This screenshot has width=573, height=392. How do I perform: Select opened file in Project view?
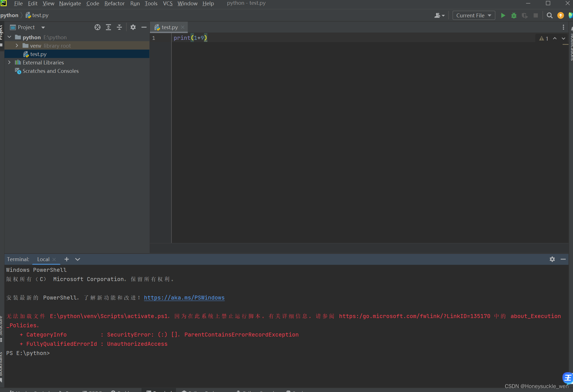pos(97,27)
